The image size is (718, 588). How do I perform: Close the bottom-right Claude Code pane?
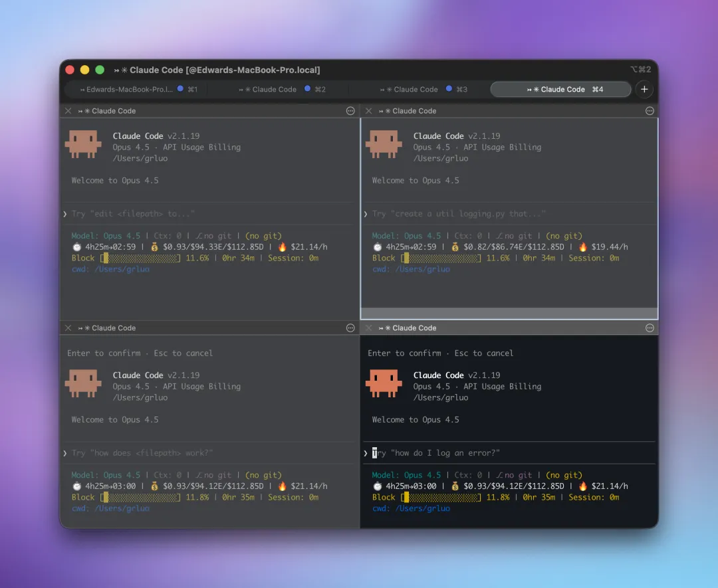click(x=368, y=328)
